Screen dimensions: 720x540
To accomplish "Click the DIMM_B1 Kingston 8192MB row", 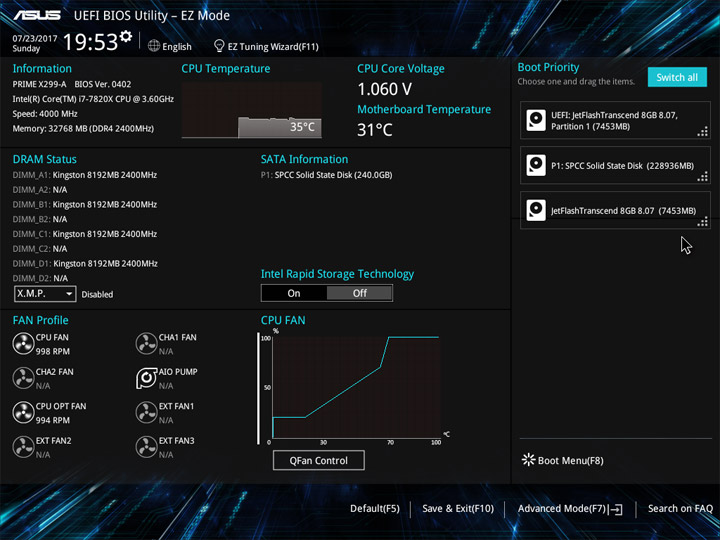I will click(85, 204).
